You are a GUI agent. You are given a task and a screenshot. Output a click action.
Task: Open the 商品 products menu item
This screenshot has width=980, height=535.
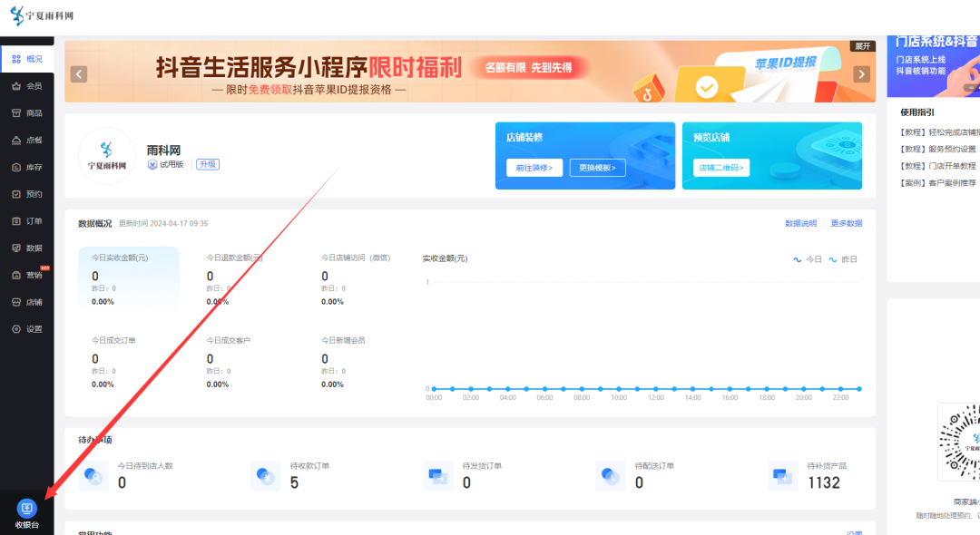[27, 113]
